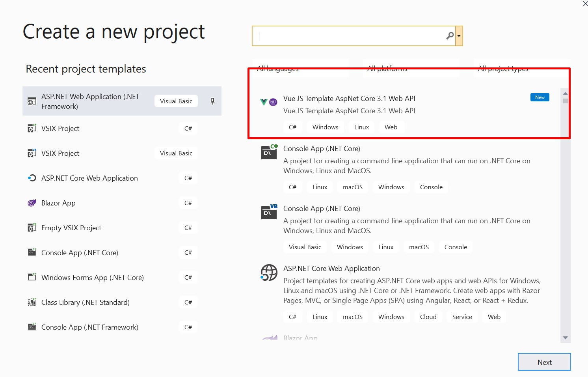Screen dimensions: 588x377
Task: Focus the template search input field
Action: click(354, 36)
